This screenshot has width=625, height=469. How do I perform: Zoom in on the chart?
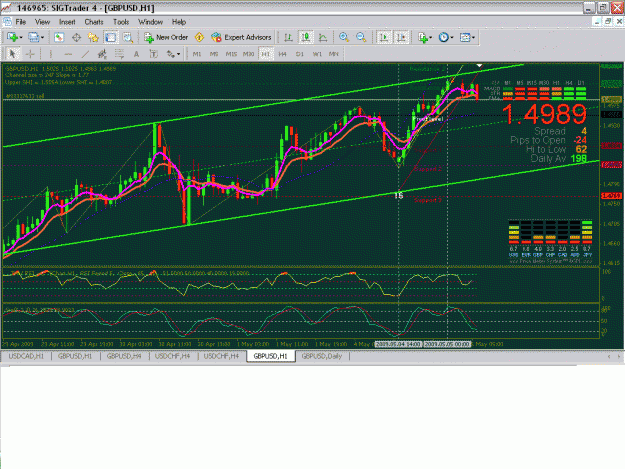344,37
